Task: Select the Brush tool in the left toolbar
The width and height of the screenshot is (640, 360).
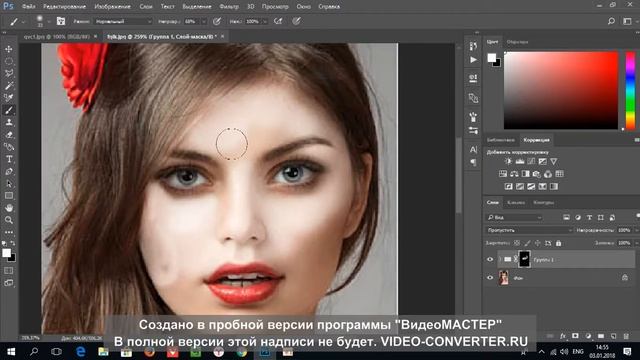Action: [x=9, y=110]
